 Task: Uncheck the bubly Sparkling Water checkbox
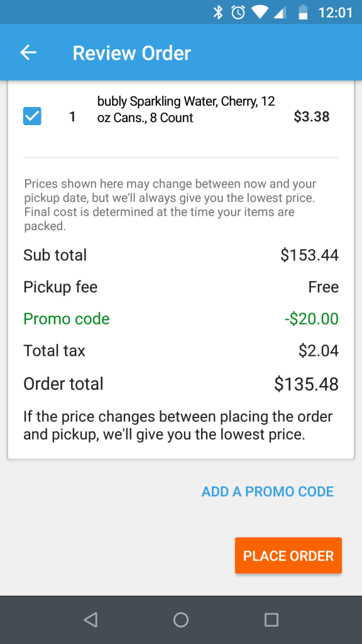click(32, 116)
